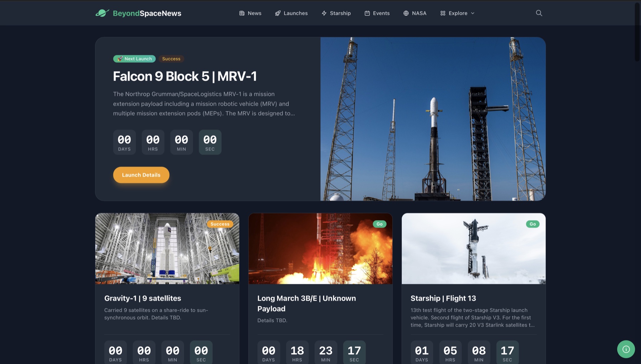Click the Go badge on Long March card

click(380, 224)
